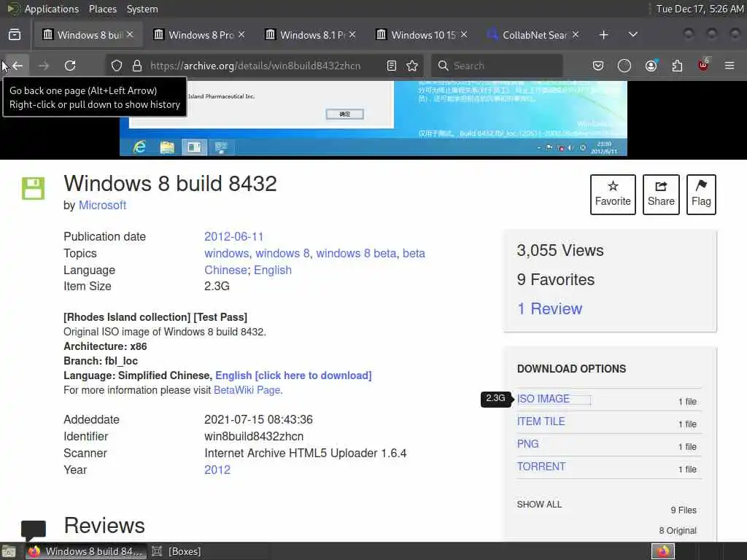Viewport: 747px width, 560px height.
Task: Click English click here to download link
Action: pyautogui.click(x=293, y=376)
